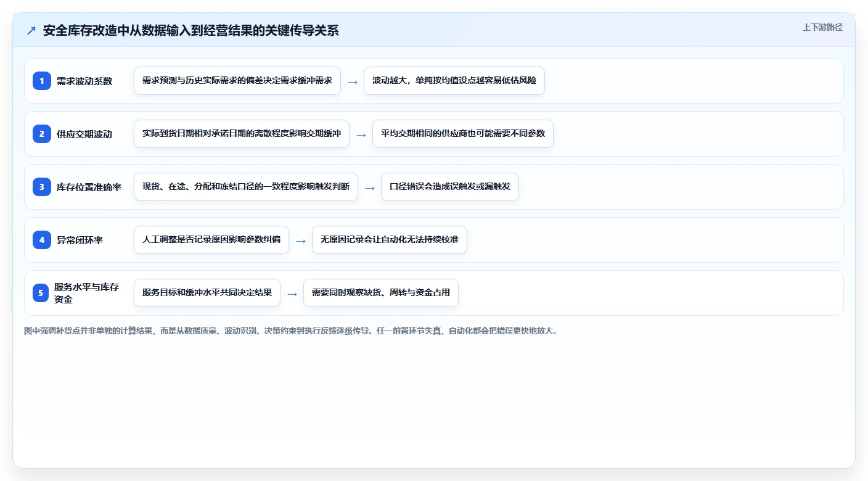This screenshot has height=481, width=868.
Task: Click the 需求波动系数 label
Action: pyautogui.click(x=84, y=81)
